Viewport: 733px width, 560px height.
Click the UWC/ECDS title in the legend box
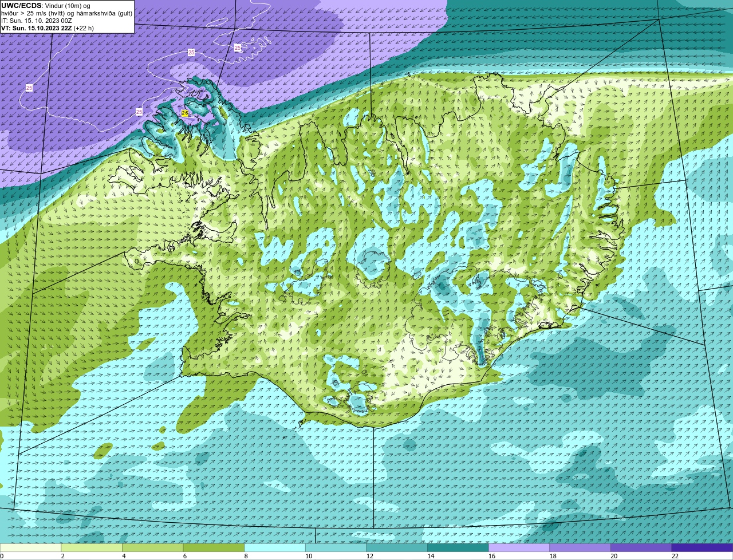tap(21, 6)
